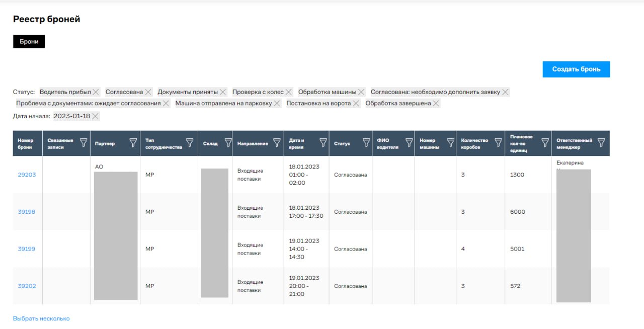Remove the Согласована status chip
Image resolution: width=644 pixels, height=329 pixels.
click(x=148, y=92)
